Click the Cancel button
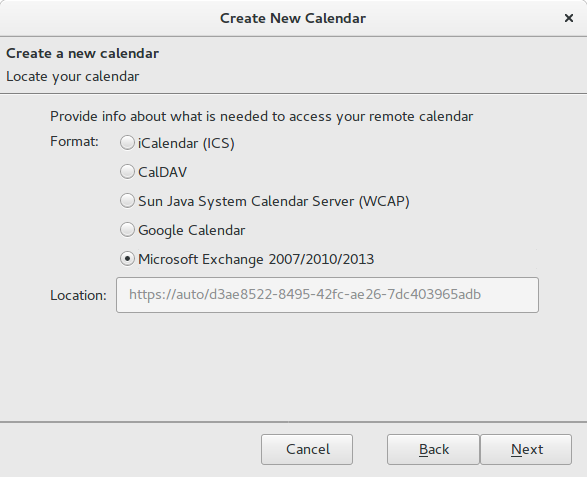 (307, 449)
